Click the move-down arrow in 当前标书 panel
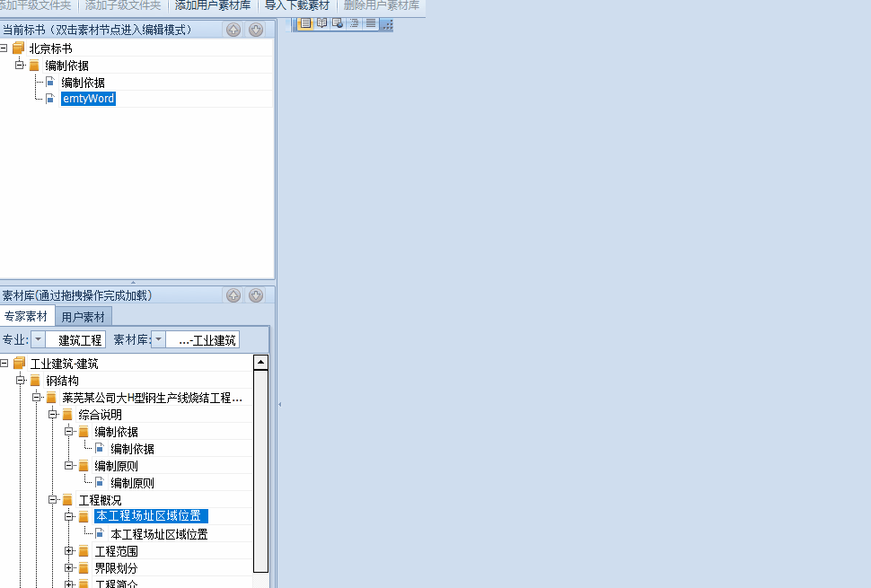871x588 pixels. 256,30
